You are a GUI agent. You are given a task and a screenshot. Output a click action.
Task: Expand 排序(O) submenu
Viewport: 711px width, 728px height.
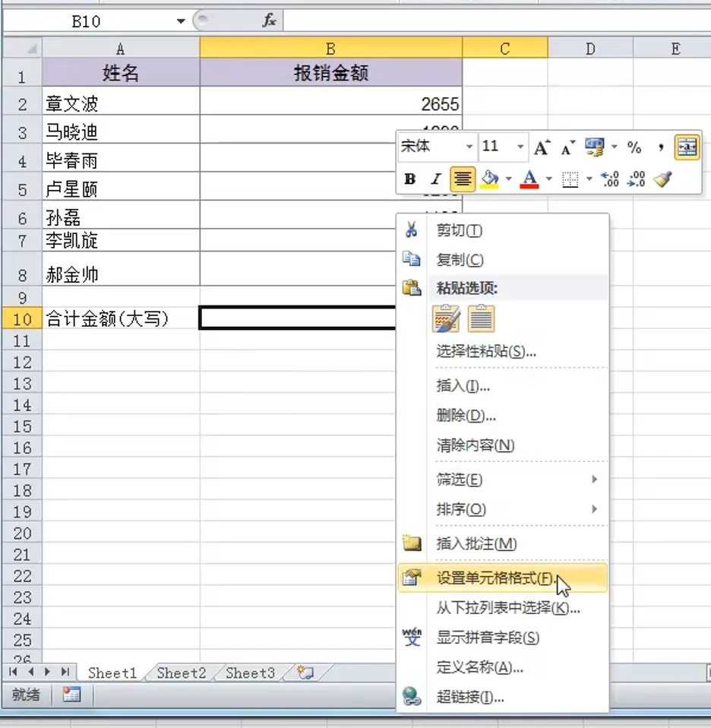[x=503, y=509]
